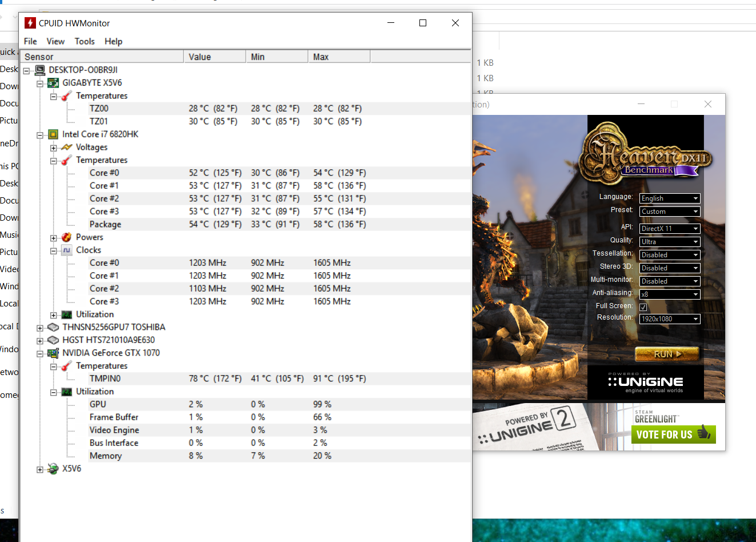The height and width of the screenshot is (542, 756).
Task: Click the CPU Temperatures thermometer icon
Action: [x=67, y=160]
